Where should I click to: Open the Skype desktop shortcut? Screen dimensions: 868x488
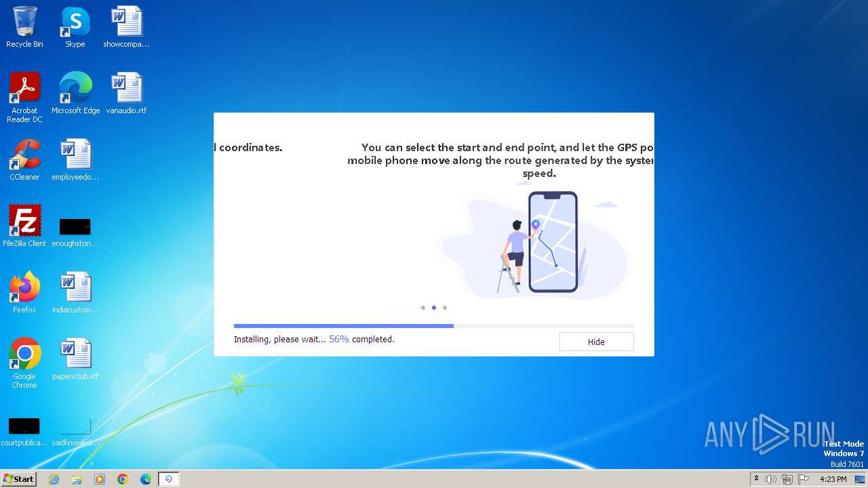[75, 27]
